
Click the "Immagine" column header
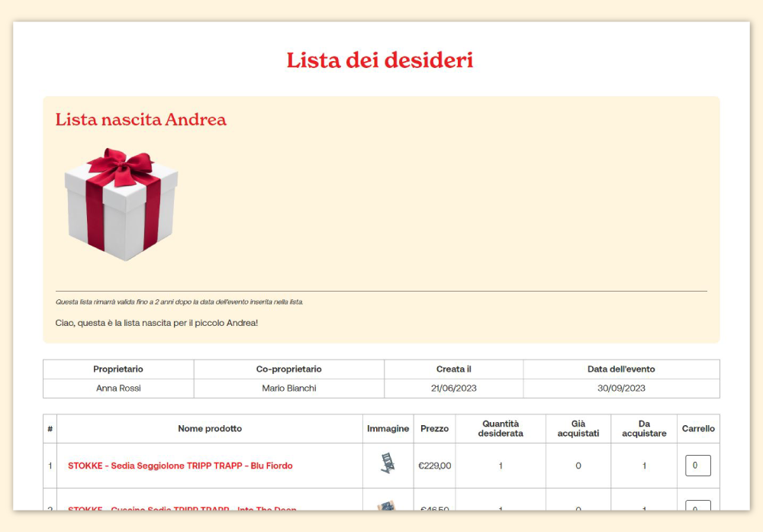tap(388, 429)
